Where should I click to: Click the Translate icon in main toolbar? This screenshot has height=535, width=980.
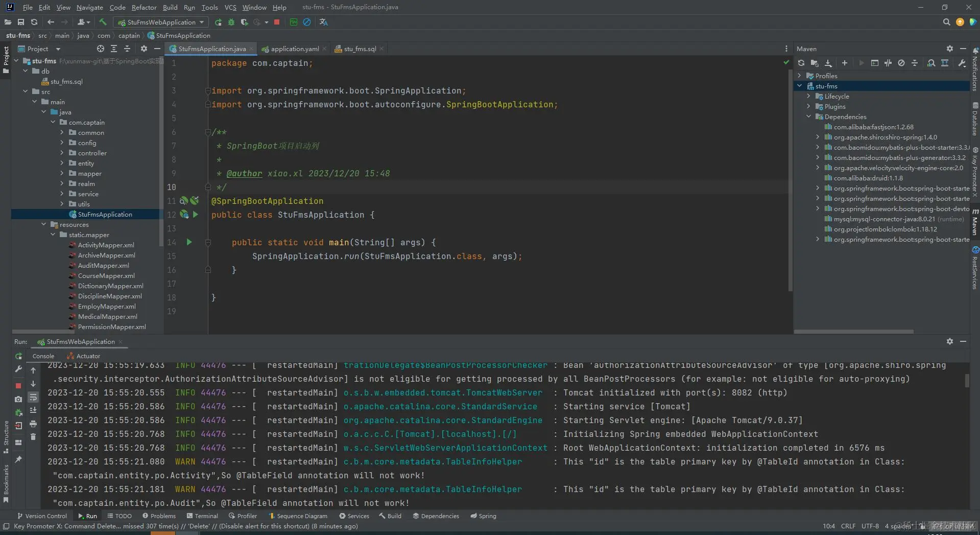(x=323, y=22)
